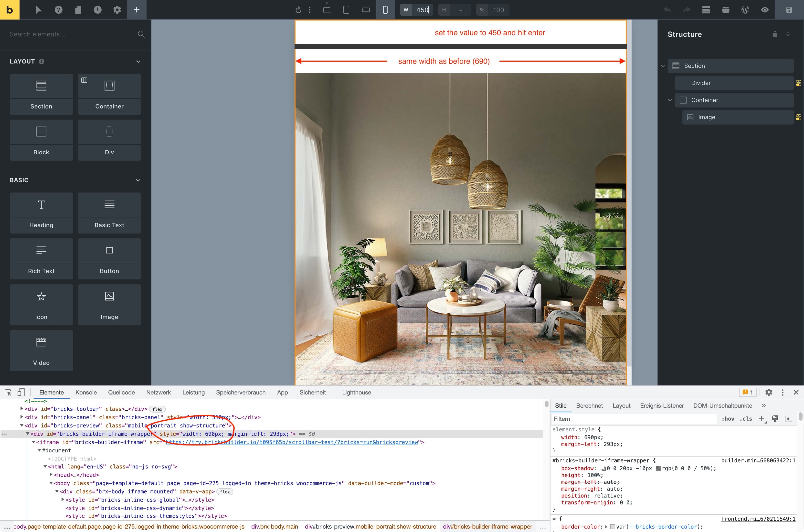Add a Video element
The height and width of the screenshot is (532, 804).
[41, 351]
